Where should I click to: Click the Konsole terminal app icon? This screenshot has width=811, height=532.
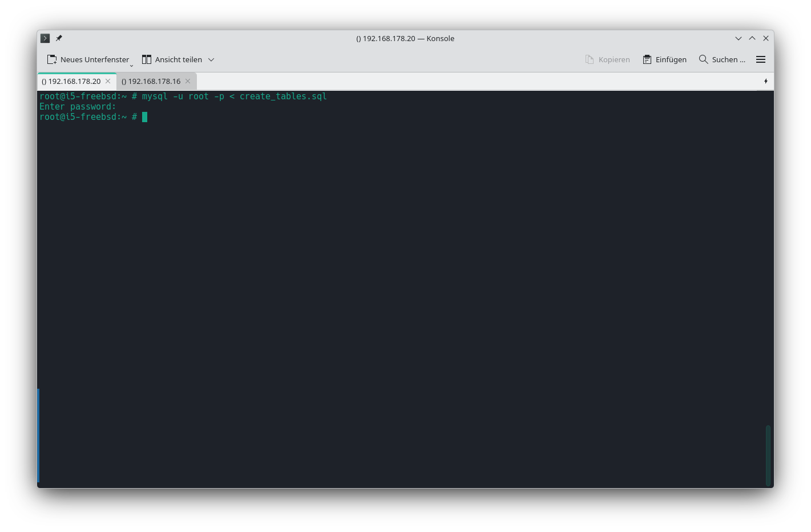[45, 38]
